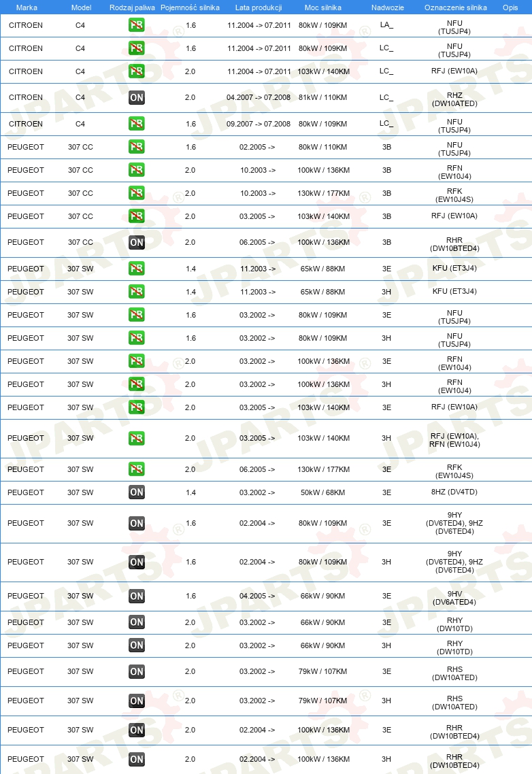Select the 06.2005 -> date in 307 CC row
532x774 pixels.
tap(257, 242)
